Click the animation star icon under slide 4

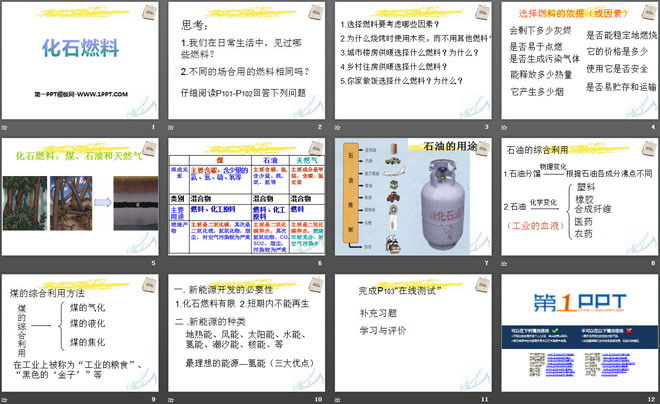504,127
